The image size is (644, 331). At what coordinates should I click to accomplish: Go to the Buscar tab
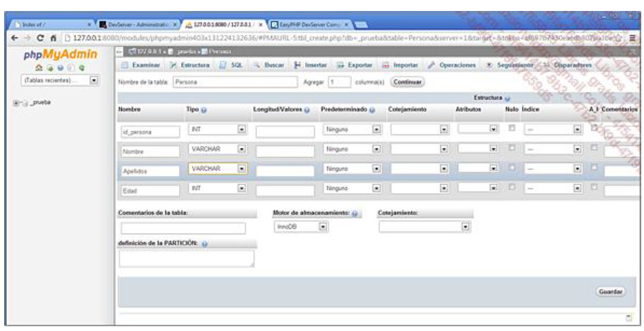(269, 65)
